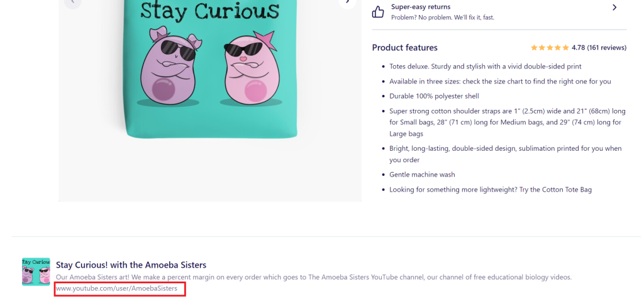
Task: Go to the next product image arrow
Action: click(347, 2)
